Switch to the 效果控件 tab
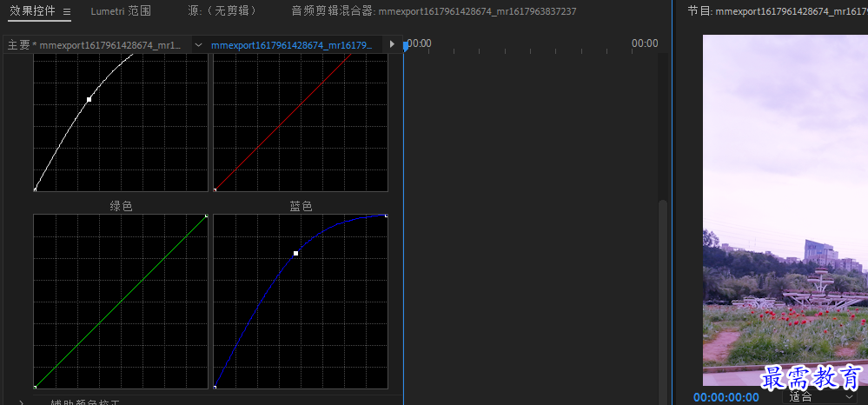 [33, 11]
